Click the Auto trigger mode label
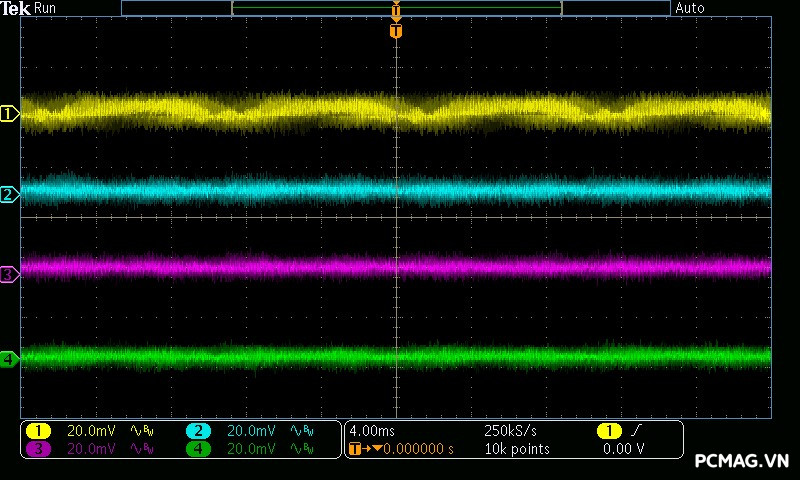 (x=690, y=8)
